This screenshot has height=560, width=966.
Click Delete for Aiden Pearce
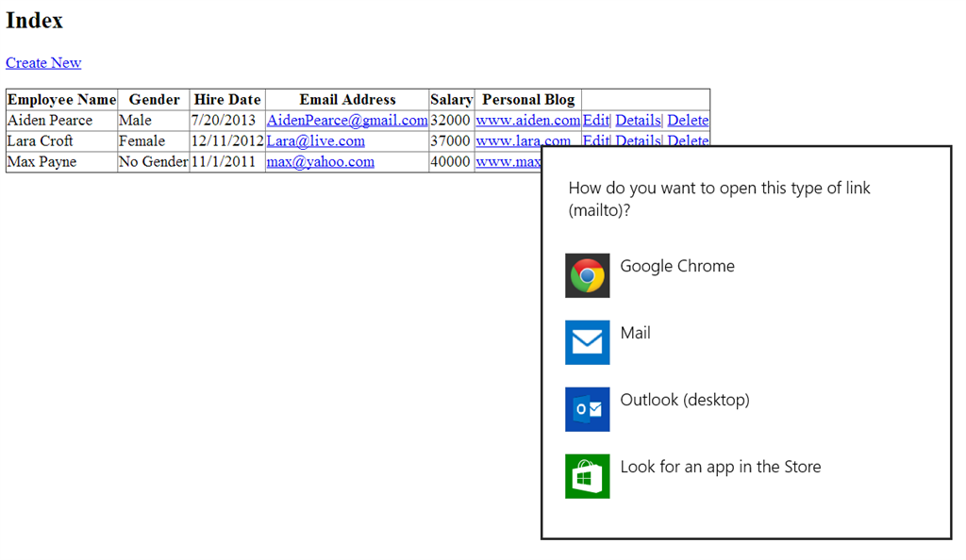(688, 120)
